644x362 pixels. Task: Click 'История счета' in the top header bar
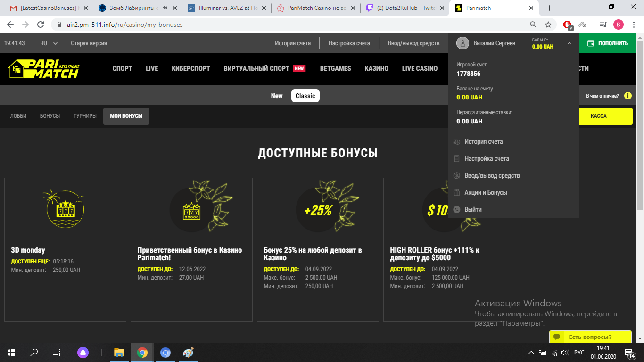point(293,43)
